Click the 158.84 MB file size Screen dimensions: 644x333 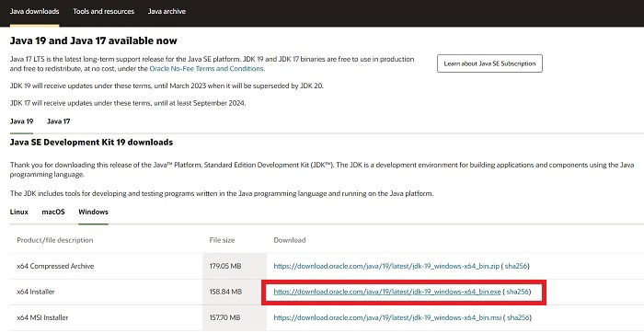pos(225,292)
